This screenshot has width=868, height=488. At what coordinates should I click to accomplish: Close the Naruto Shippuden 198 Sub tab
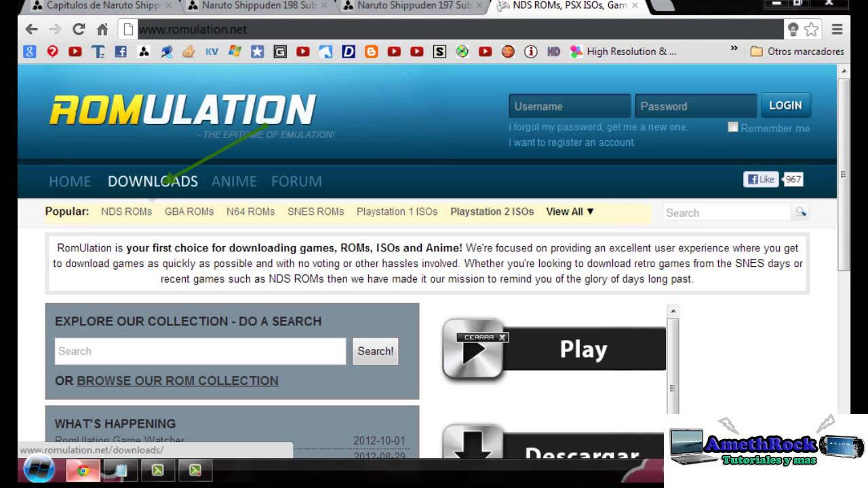(324, 6)
